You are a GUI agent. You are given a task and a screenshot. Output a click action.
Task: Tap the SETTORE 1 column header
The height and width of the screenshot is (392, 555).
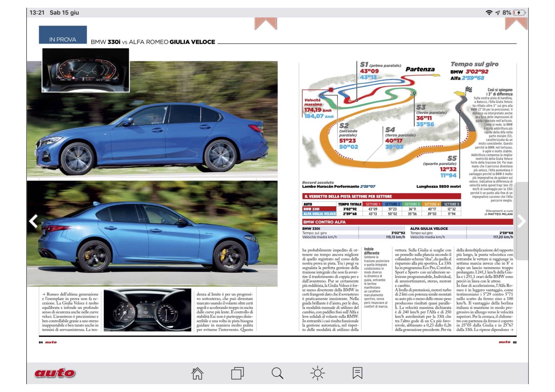coord(372,204)
